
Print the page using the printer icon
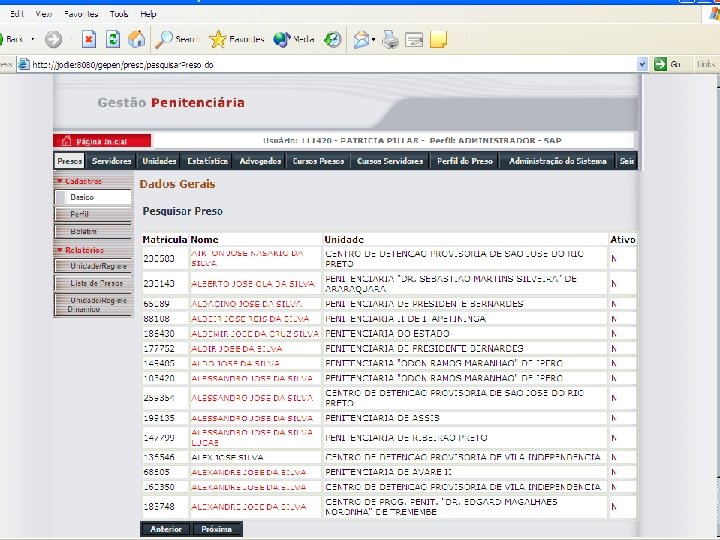tap(390, 39)
